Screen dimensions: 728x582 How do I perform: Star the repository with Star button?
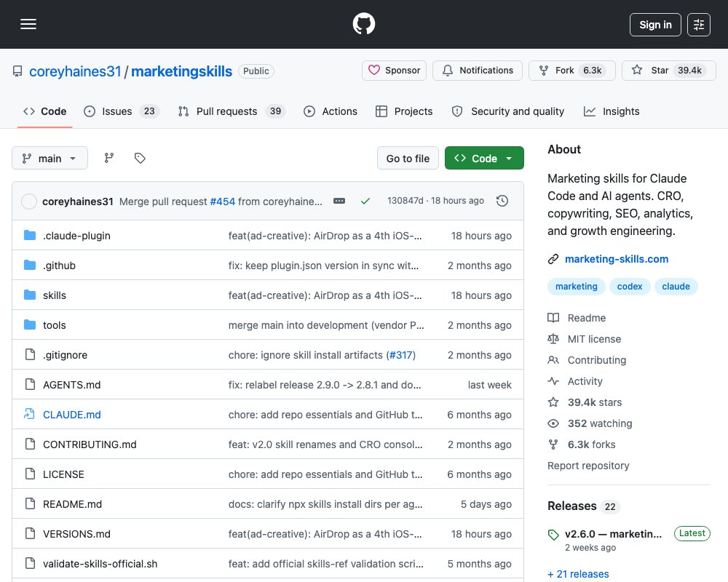pyautogui.click(x=668, y=71)
